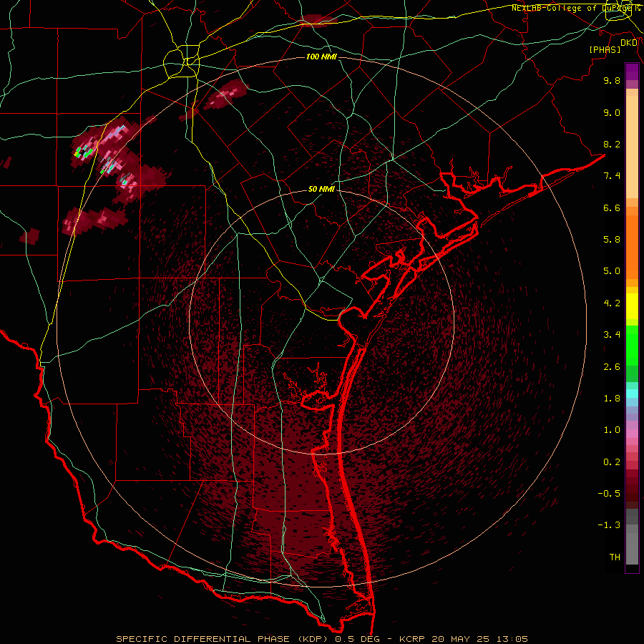Click the -0.5 value on the color scale
The image size is (644, 644).
(609, 494)
